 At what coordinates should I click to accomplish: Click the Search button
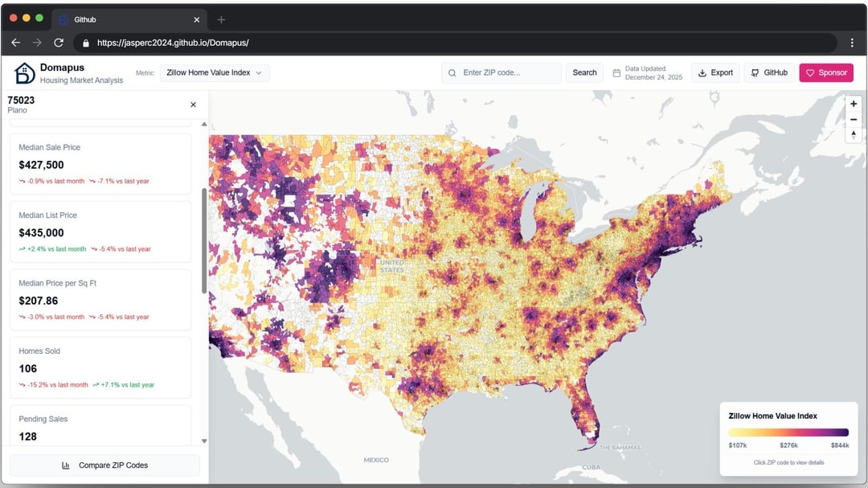tap(584, 73)
